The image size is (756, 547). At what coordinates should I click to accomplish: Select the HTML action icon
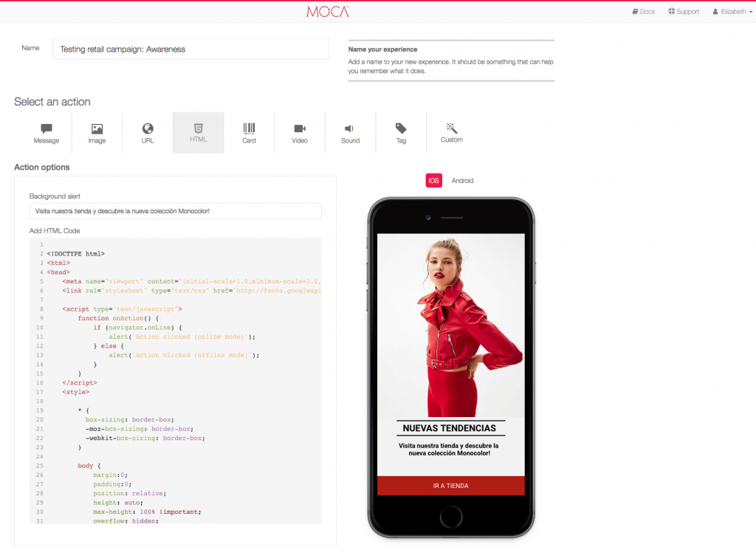(198, 133)
